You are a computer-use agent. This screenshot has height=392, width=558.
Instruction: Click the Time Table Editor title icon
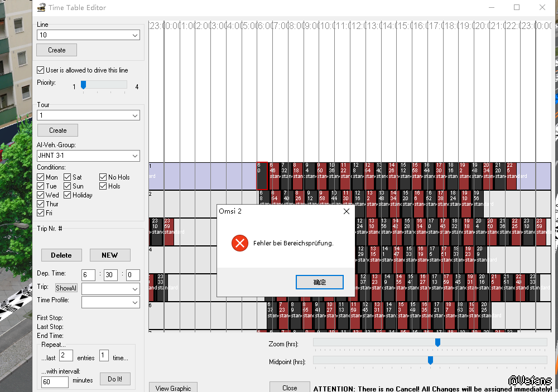[x=41, y=8]
